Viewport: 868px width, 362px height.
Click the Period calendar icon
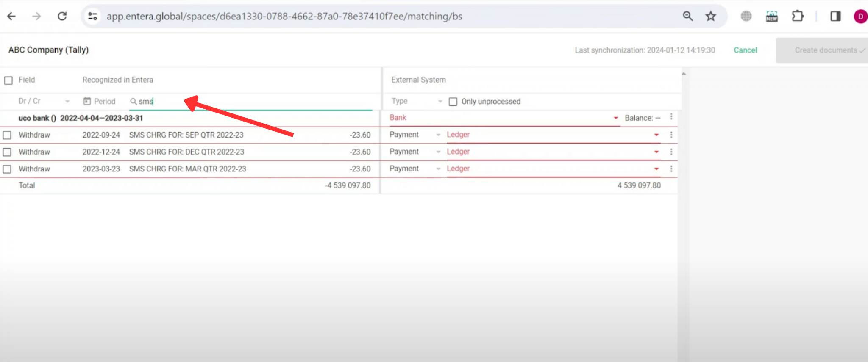[87, 101]
